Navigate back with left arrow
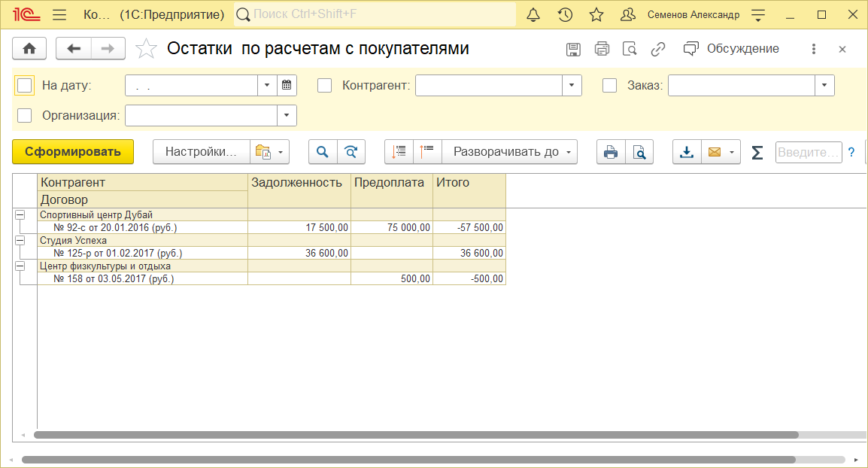Image resolution: width=868 pixels, height=468 pixels. point(74,49)
